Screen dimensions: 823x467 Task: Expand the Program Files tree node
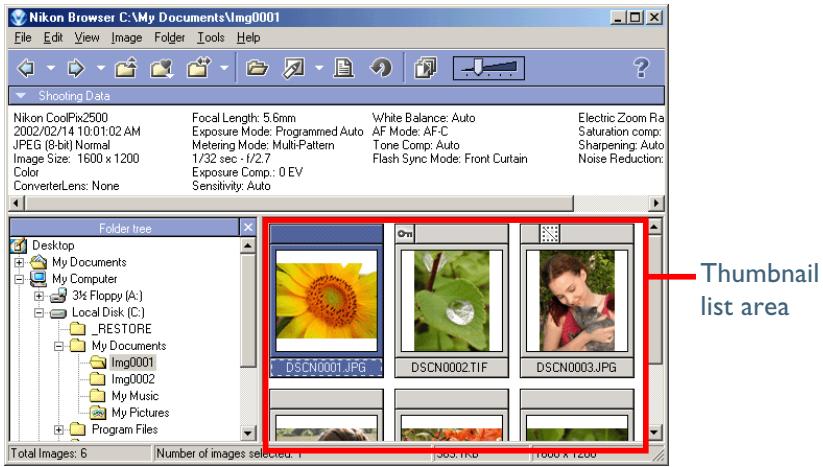[59, 430]
